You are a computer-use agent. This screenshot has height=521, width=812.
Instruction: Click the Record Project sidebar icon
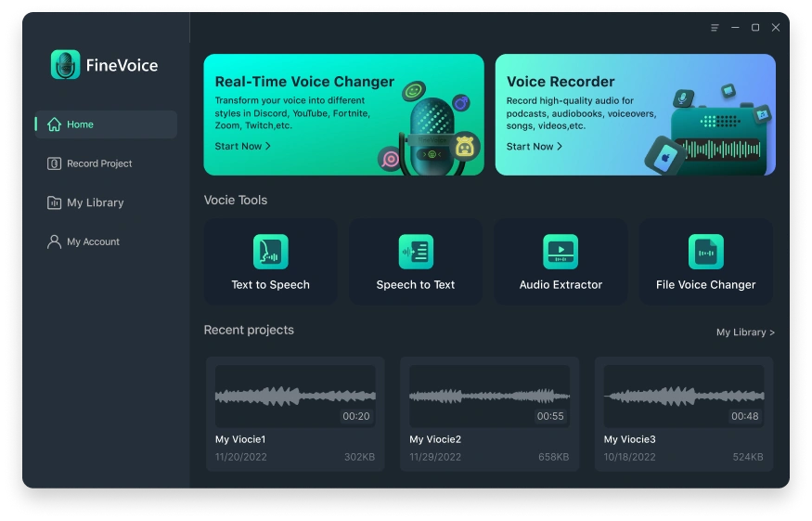(x=55, y=163)
